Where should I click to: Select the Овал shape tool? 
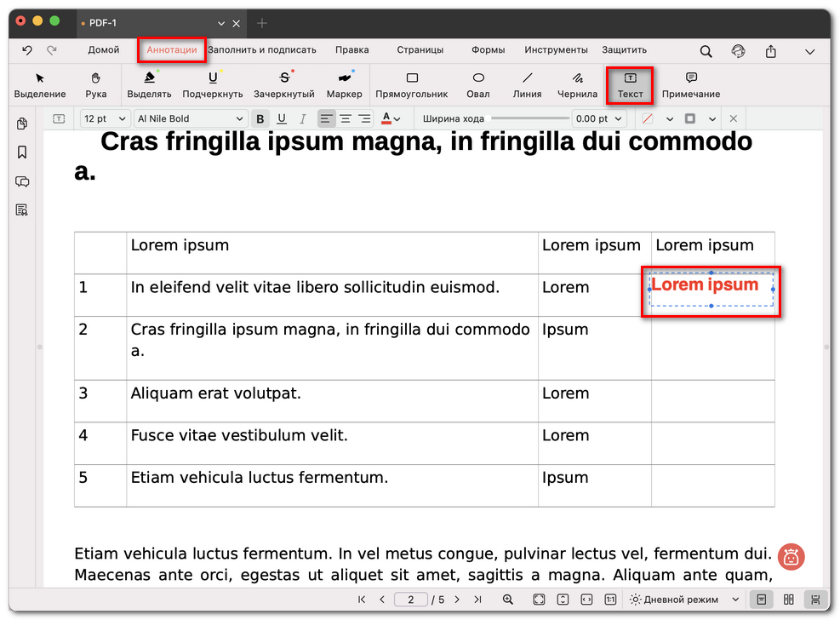(x=478, y=84)
